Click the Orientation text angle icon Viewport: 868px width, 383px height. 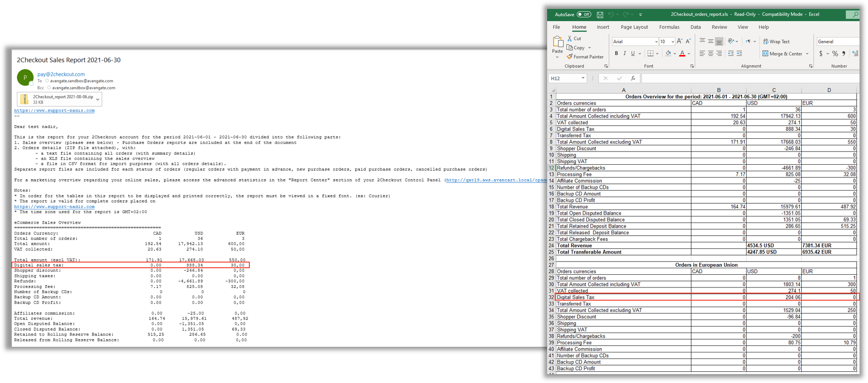pyautogui.click(x=731, y=41)
